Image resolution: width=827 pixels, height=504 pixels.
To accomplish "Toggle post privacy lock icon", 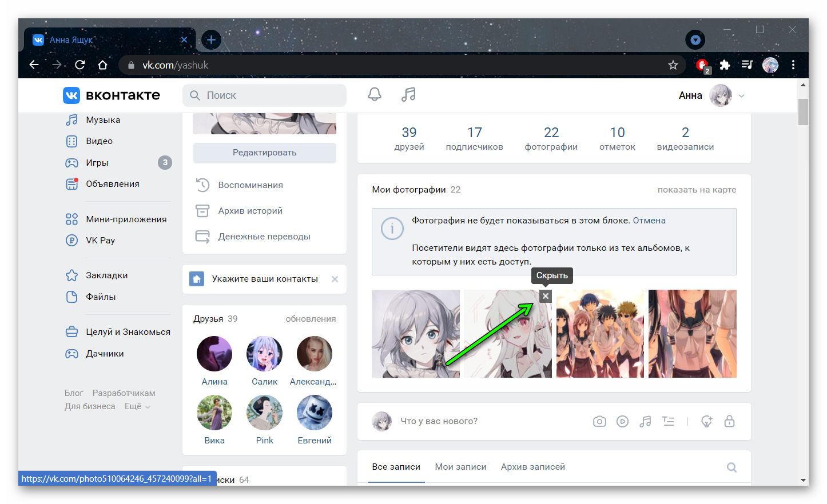I will (729, 422).
